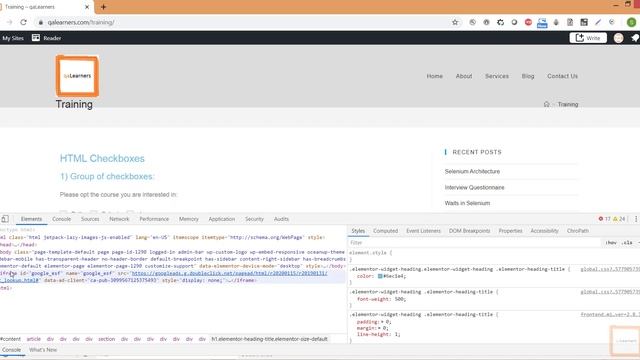Open the Contact Us navigation link
640x360 pixels.
pyautogui.click(x=562, y=76)
